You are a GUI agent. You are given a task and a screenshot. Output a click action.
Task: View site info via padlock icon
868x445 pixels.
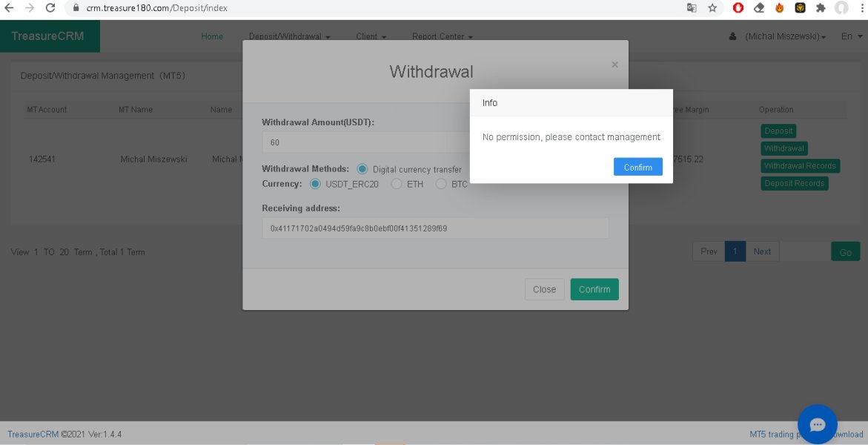tap(76, 7)
